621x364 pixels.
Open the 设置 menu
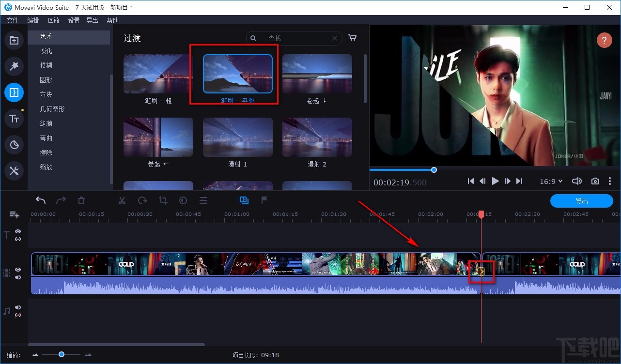(x=74, y=20)
